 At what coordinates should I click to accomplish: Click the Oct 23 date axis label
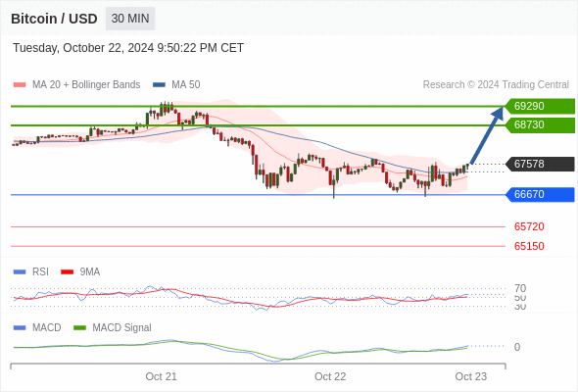point(471,376)
